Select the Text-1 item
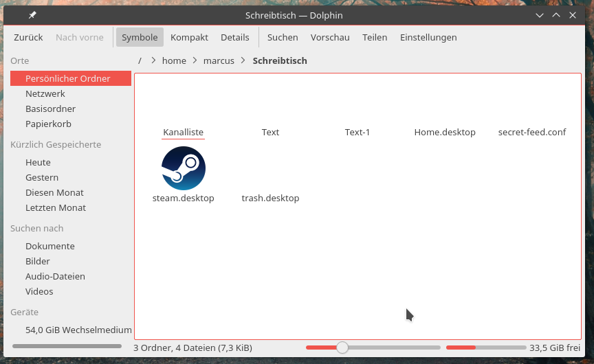594x364 pixels. [357, 132]
